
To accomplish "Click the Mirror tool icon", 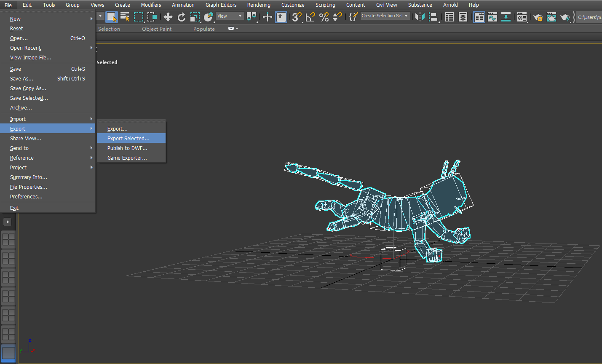I will click(x=420, y=17).
